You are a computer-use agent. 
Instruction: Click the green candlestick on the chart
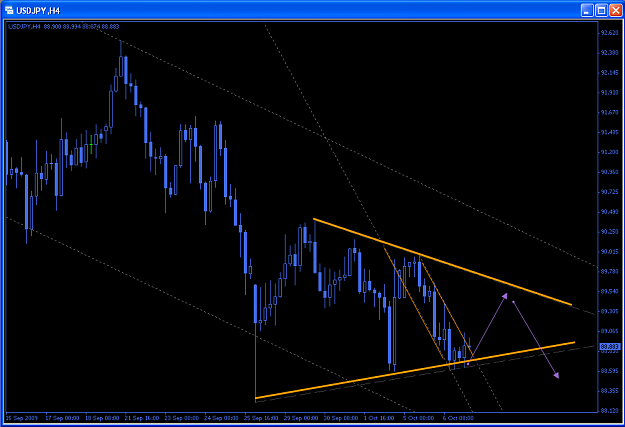pyautogui.click(x=91, y=144)
